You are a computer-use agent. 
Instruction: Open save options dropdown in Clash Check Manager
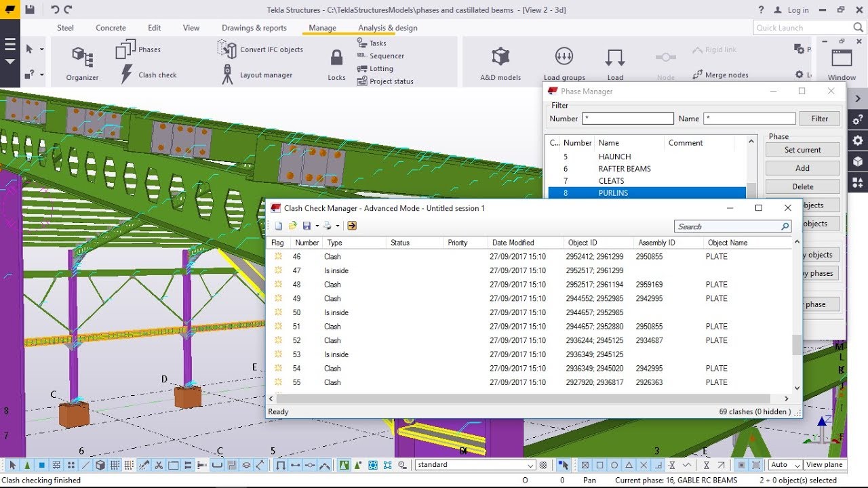(x=317, y=226)
